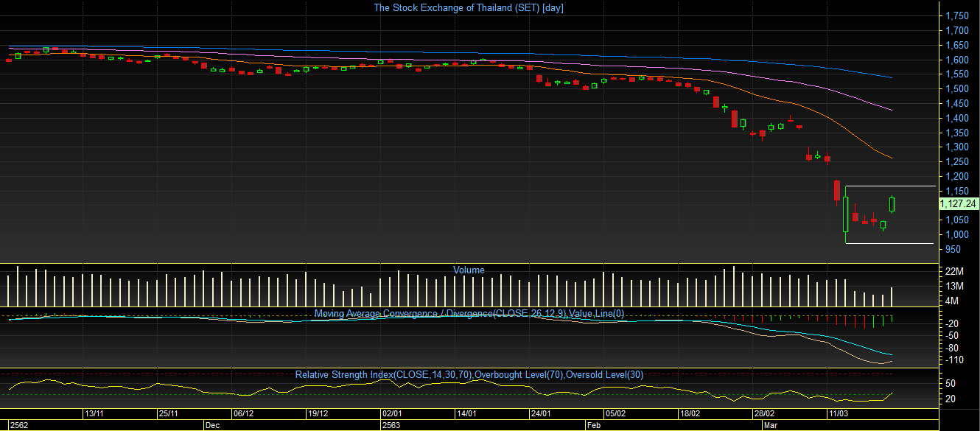This screenshot has height=431, width=980.
Task: Click the 19/12 date marker
Action: click(318, 414)
